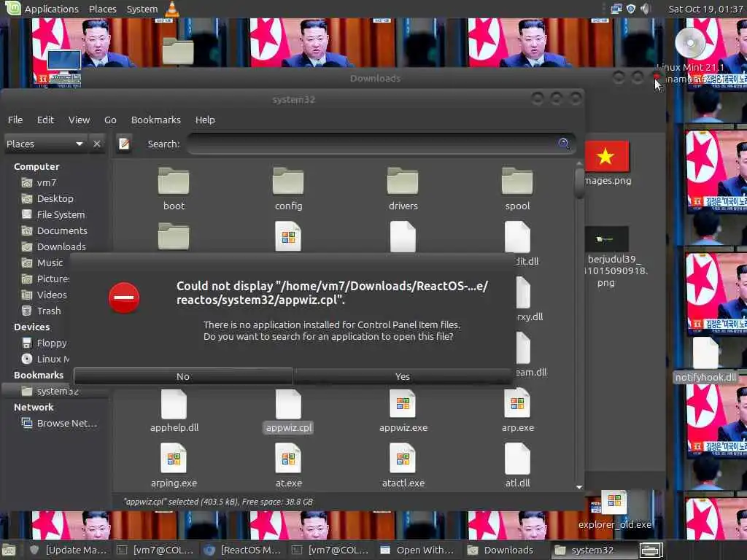747x560 pixels.
Task: Open Floppy device in sidebar
Action: point(44,343)
